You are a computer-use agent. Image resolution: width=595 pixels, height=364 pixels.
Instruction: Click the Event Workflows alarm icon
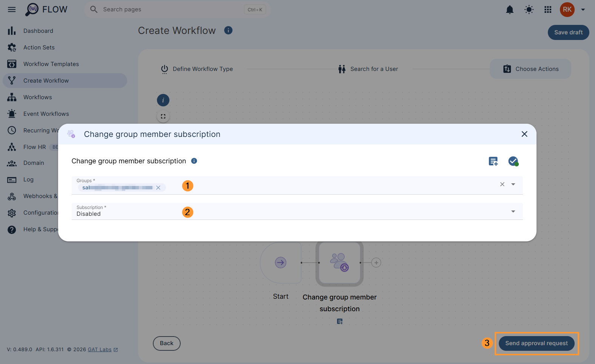coord(12,114)
